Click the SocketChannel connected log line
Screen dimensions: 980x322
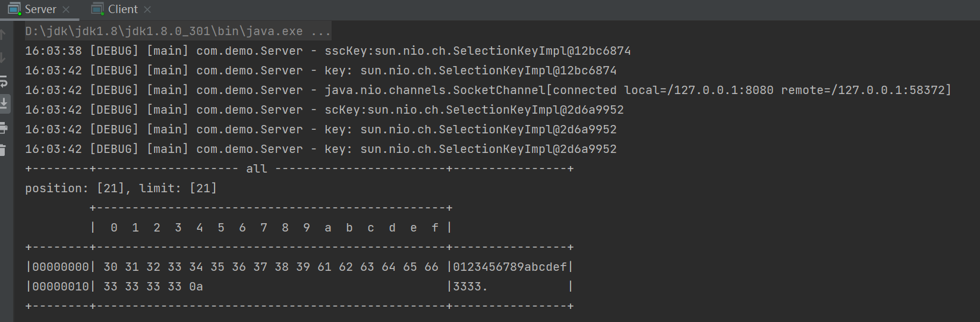[487, 90]
